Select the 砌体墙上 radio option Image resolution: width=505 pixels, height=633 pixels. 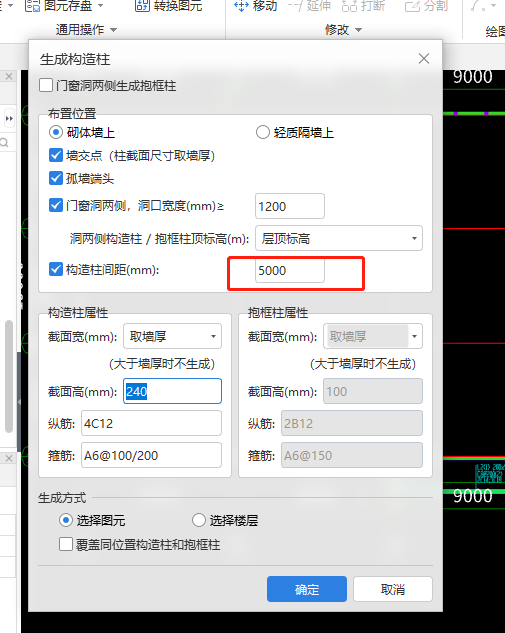56,132
